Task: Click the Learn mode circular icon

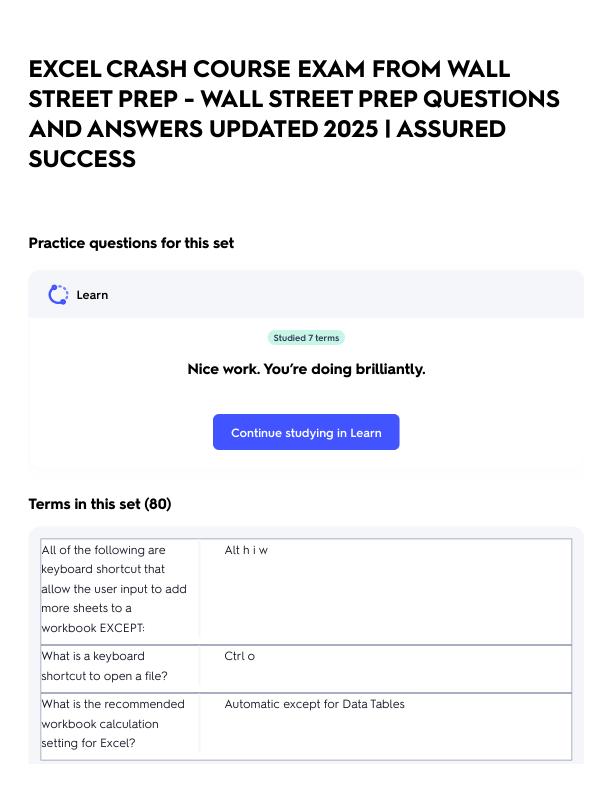Action: point(58,295)
